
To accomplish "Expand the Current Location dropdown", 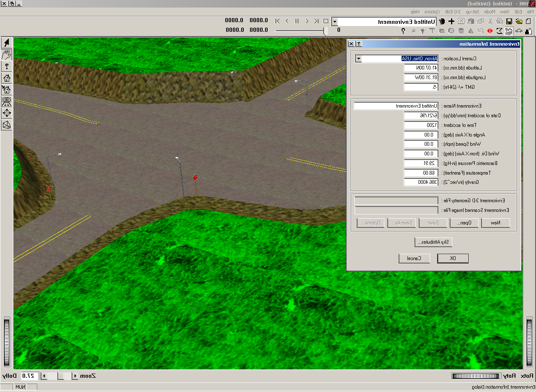I will coord(358,59).
